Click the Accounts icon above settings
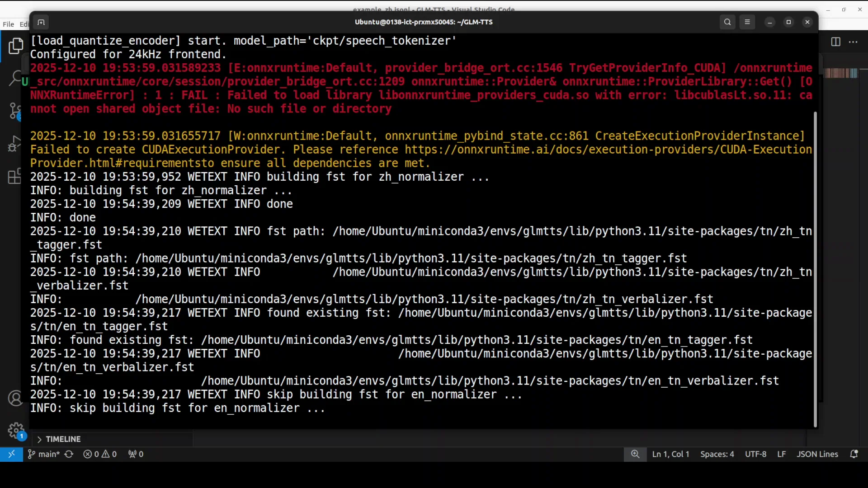 click(x=16, y=399)
